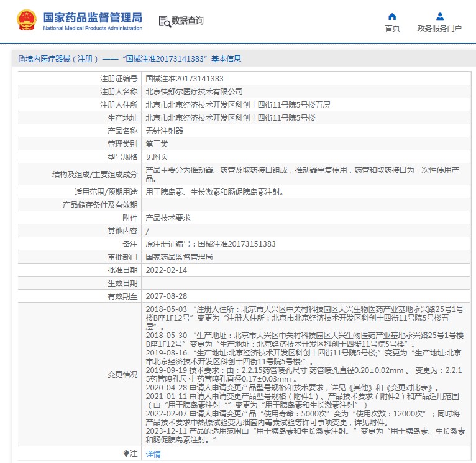Click the 首页 house icon
This screenshot has height=463, width=476.
tap(392, 16)
